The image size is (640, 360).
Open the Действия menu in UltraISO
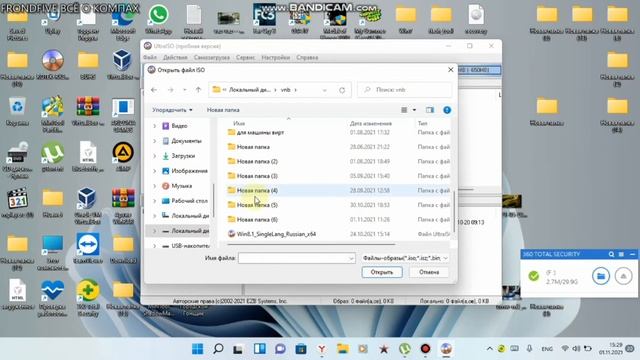click(175, 58)
